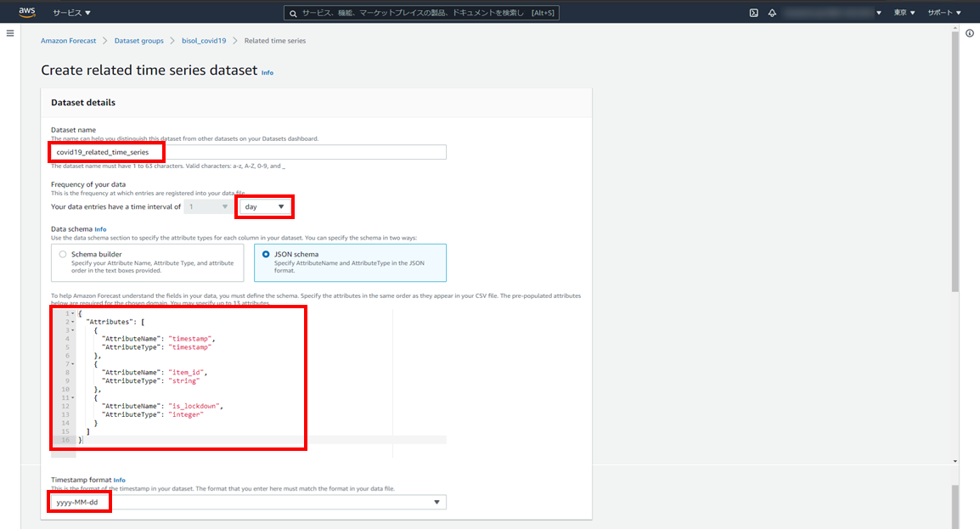Click the page's vertical scrollbar

[955, 170]
